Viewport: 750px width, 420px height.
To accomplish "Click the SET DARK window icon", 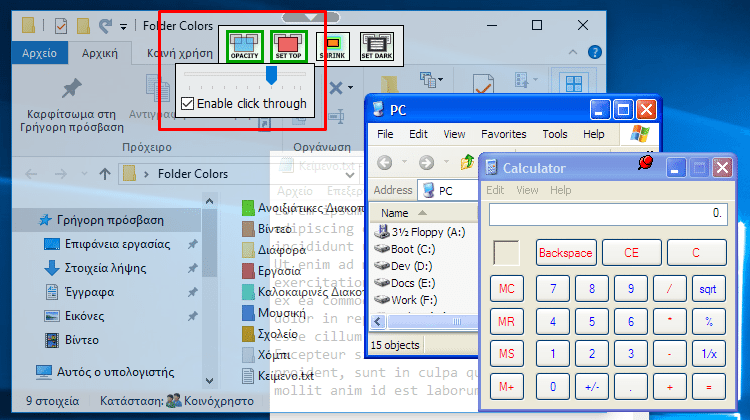I will [x=377, y=46].
